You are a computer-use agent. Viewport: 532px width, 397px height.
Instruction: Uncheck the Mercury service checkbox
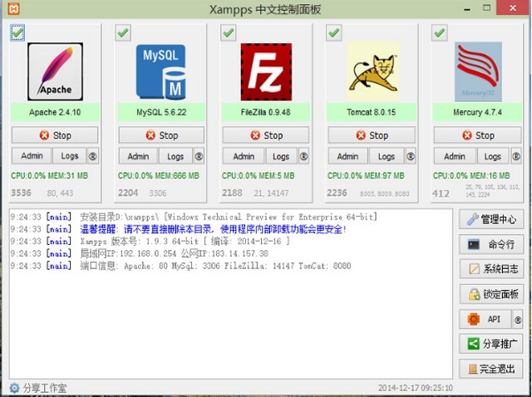[x=440, y=33]
